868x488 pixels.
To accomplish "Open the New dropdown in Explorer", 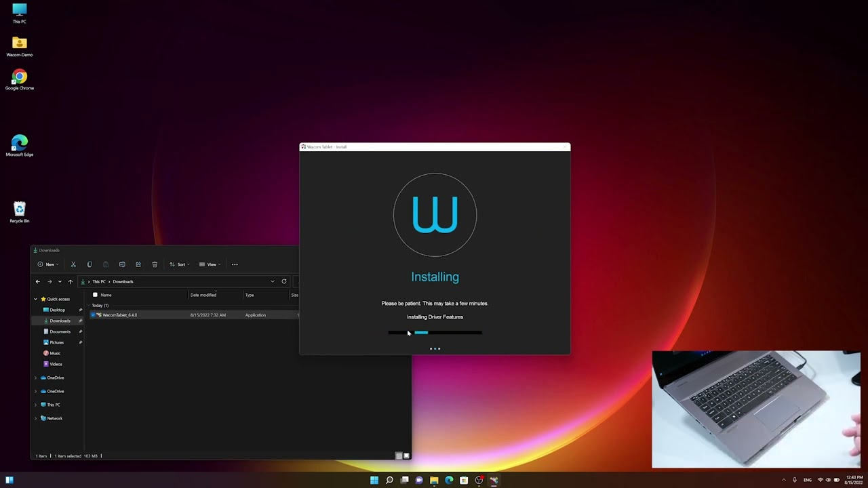I will click(x=47, y=264).
